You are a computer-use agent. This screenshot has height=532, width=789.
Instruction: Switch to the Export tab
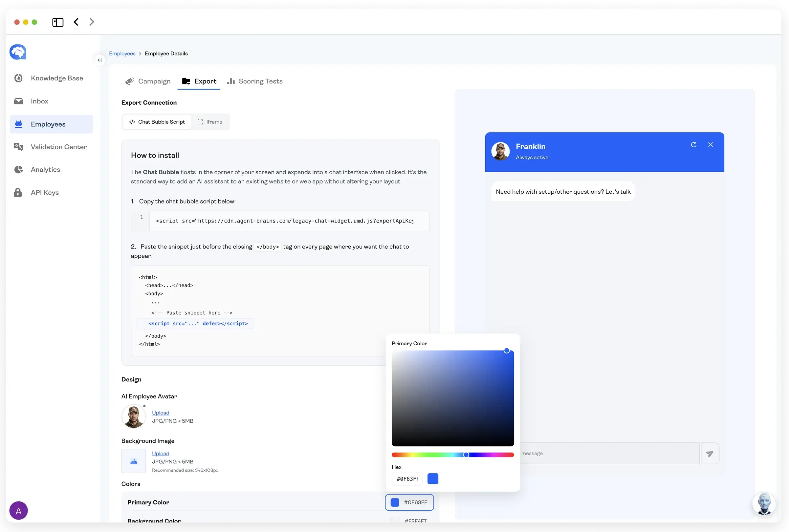[x=199, y=81]
